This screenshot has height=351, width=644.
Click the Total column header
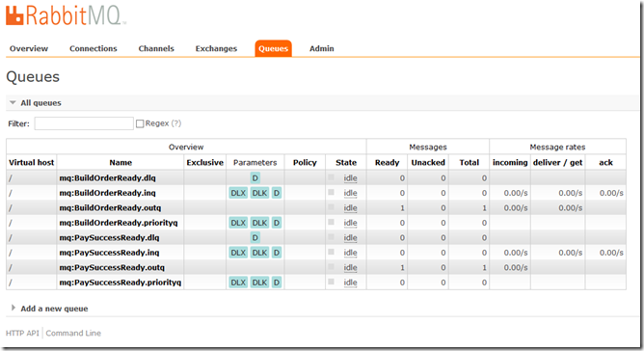(x=470, y=162)
